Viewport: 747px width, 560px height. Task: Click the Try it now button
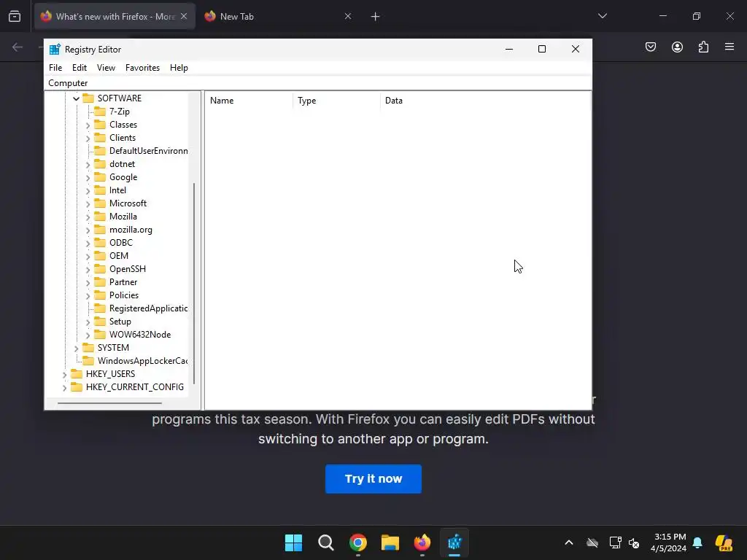(373, 478)
